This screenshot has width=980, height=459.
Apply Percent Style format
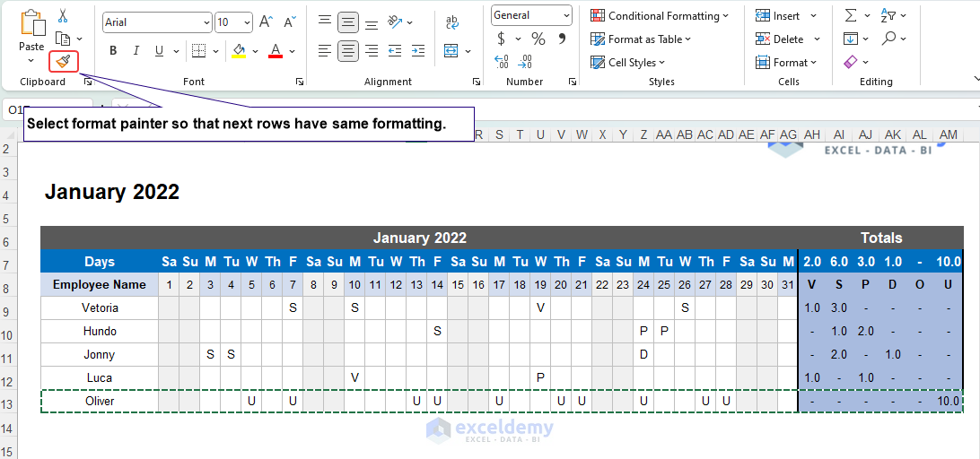[538, 39]
